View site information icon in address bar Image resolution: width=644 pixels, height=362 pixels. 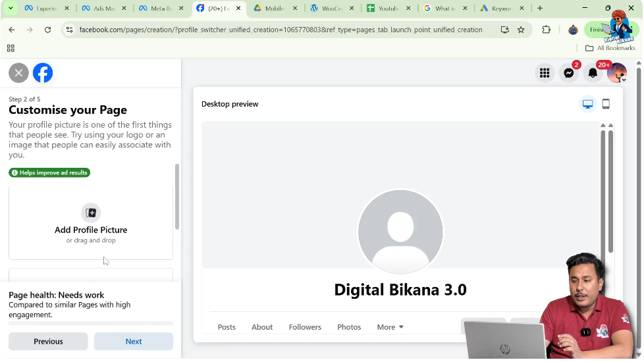coord(69,30)
